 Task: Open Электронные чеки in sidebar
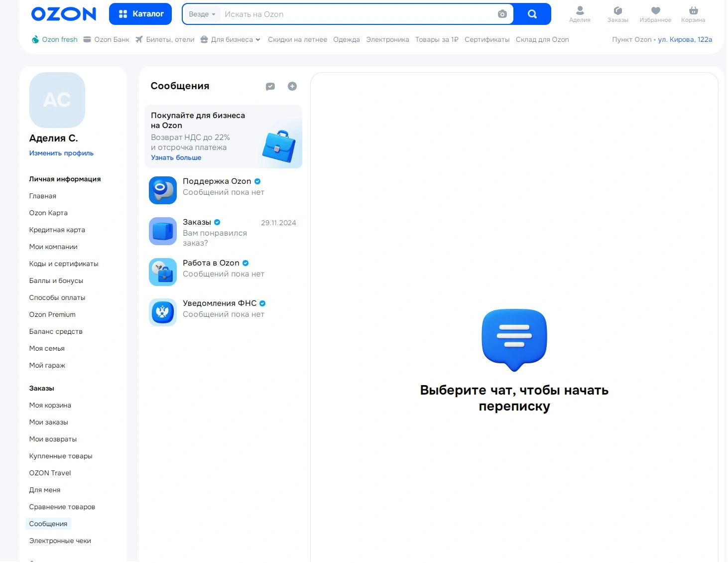[x=60, y=541]
